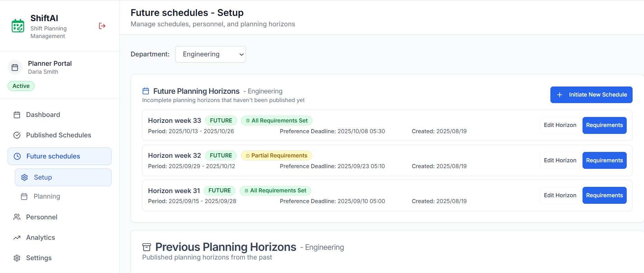644x273 pixels.
Task: Open the Planning submenu item
Action: (47, 197)
